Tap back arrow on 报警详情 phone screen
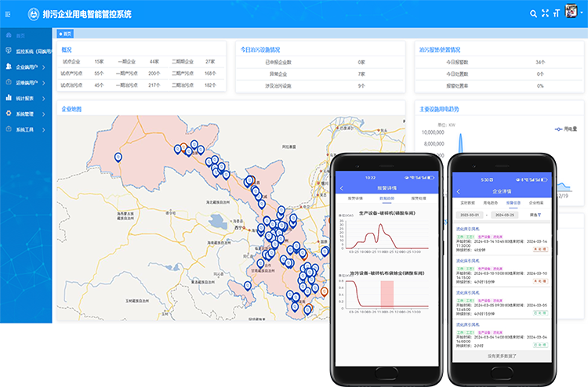The image size is (588, 387). click(x=342, y=189)
